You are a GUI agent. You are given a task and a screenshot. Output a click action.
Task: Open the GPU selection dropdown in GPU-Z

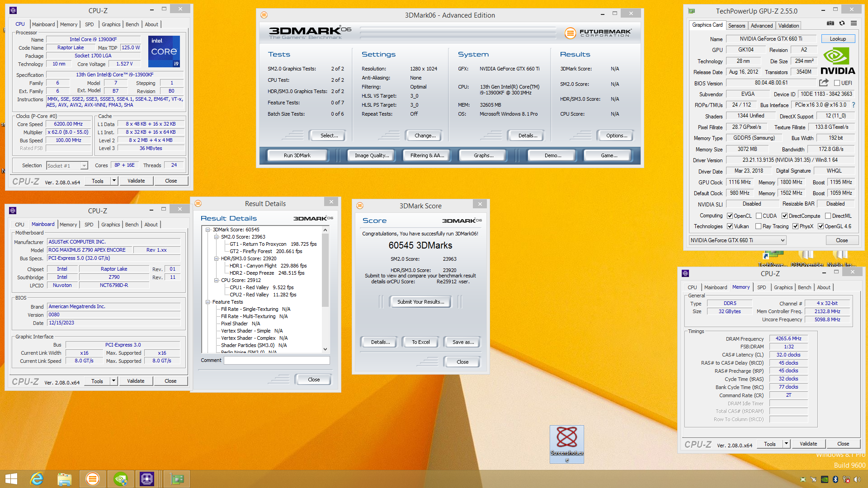point(738,240)
